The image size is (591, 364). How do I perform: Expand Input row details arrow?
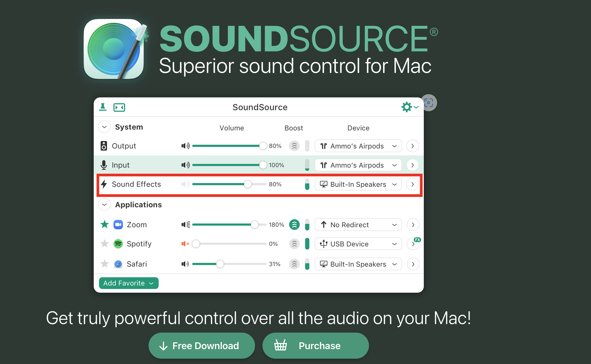click(413, 165)
